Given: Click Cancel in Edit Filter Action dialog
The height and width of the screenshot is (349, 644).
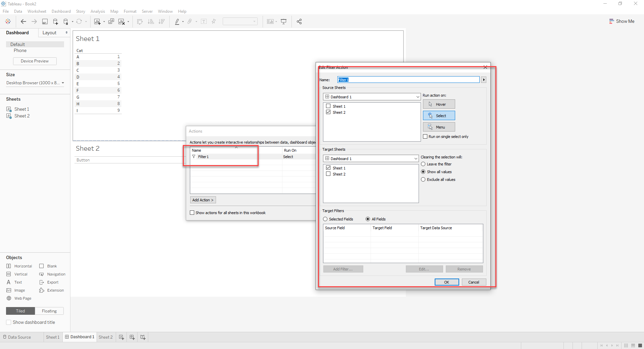Looking at the screenshot, I should coord(474,282).
